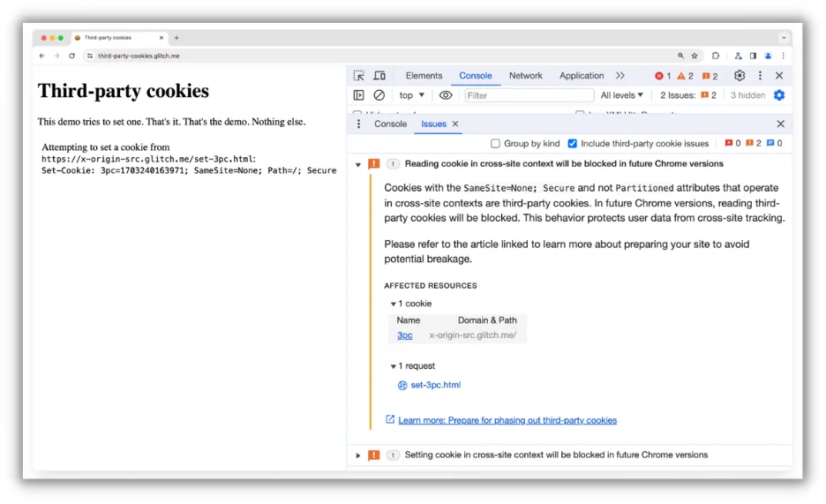
Task: Open the Extensions puzzle icon
Action: [x=716, y=56]
